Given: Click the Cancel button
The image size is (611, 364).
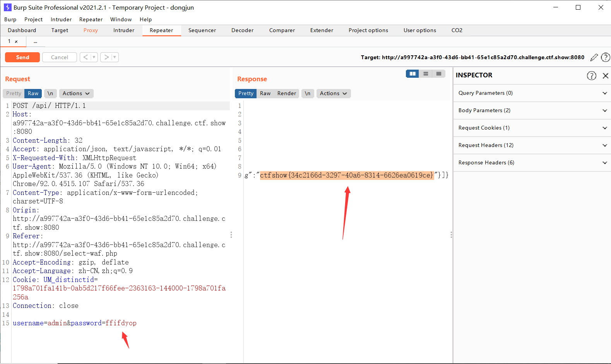Looking at the screenshot, I should coord(60,57).
